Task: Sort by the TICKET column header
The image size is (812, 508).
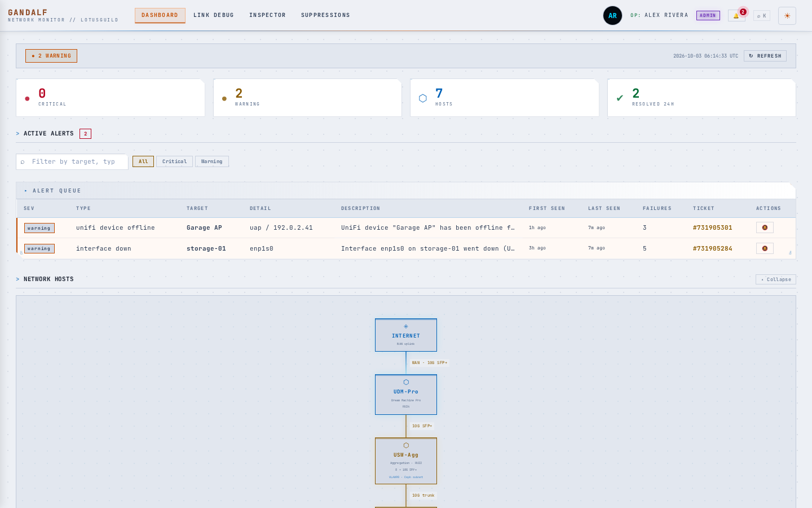Action: (x=704, y=208)
